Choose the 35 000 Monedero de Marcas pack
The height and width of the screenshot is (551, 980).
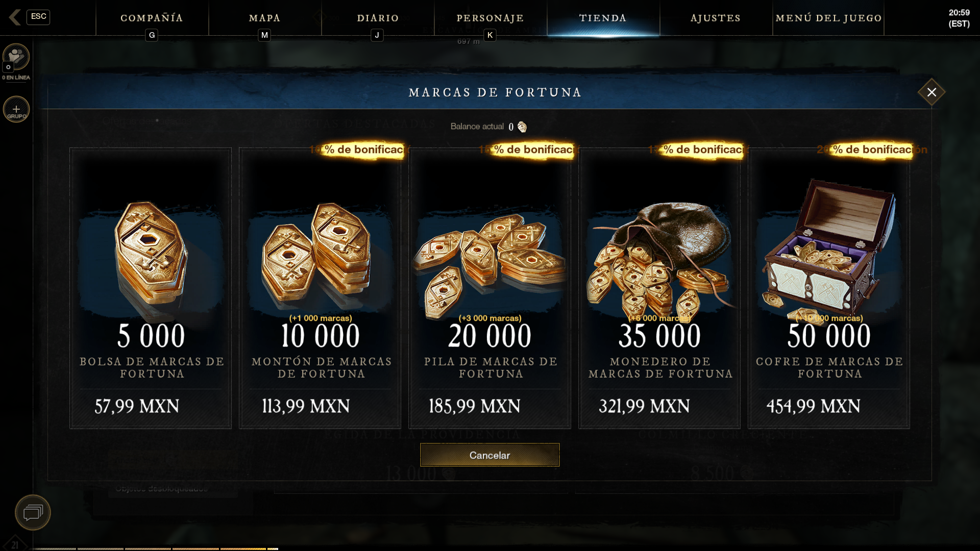pyautogui.click(x=659, y=288)
